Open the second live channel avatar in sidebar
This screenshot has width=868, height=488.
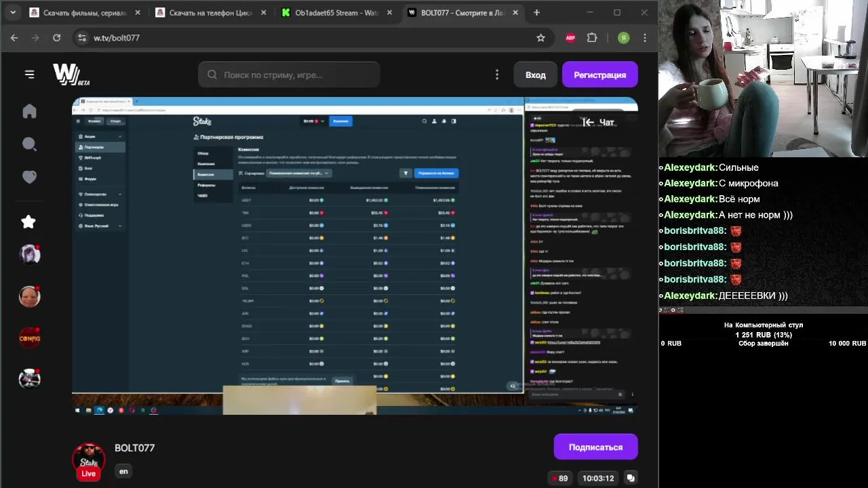pyautogui.click(x=29, y=296)
